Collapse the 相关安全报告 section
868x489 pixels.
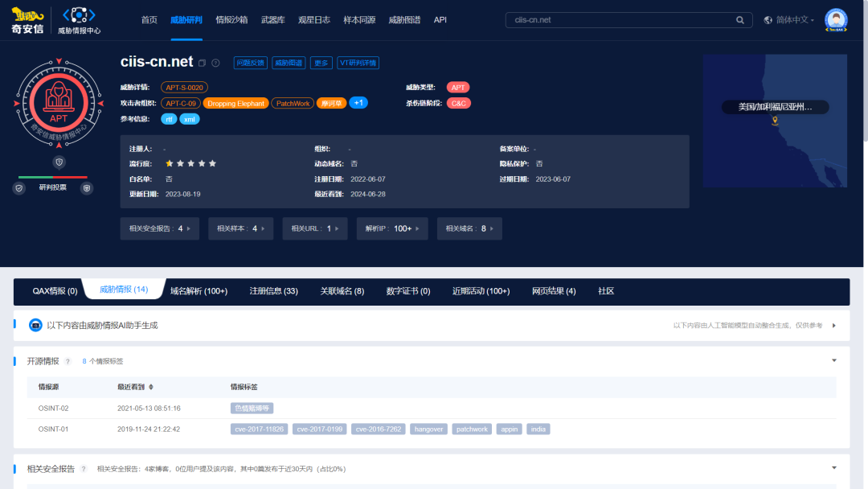pos(833,468)
